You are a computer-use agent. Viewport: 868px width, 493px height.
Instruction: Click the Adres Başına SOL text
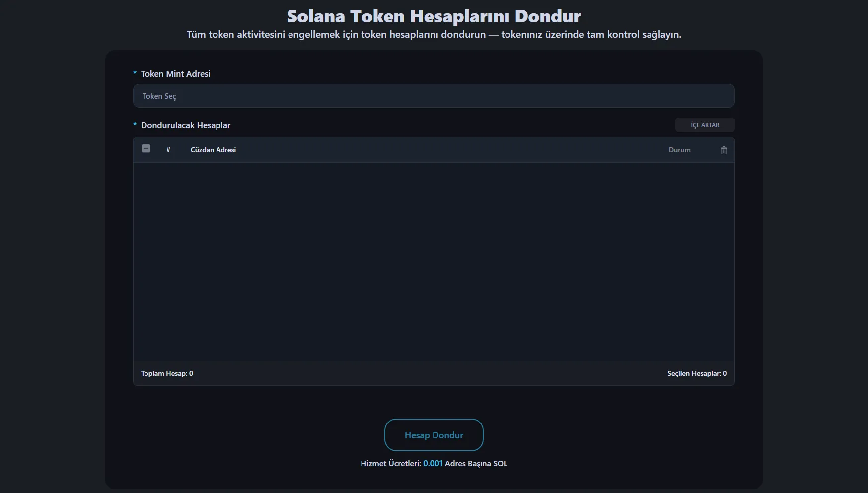click(476, 463)
